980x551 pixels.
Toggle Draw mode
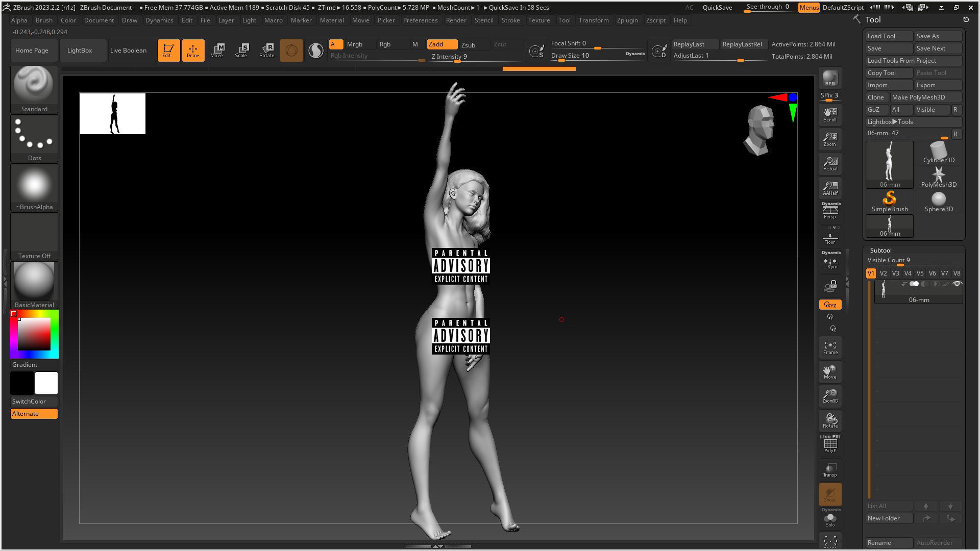tap(193, 50)
